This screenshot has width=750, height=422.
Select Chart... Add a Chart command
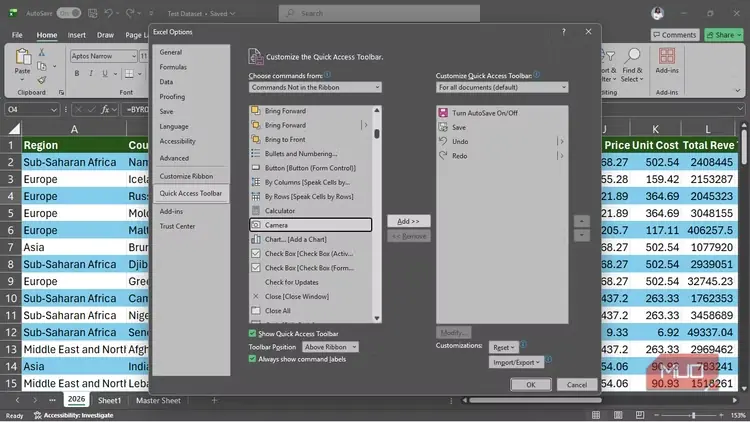[310, 239]
